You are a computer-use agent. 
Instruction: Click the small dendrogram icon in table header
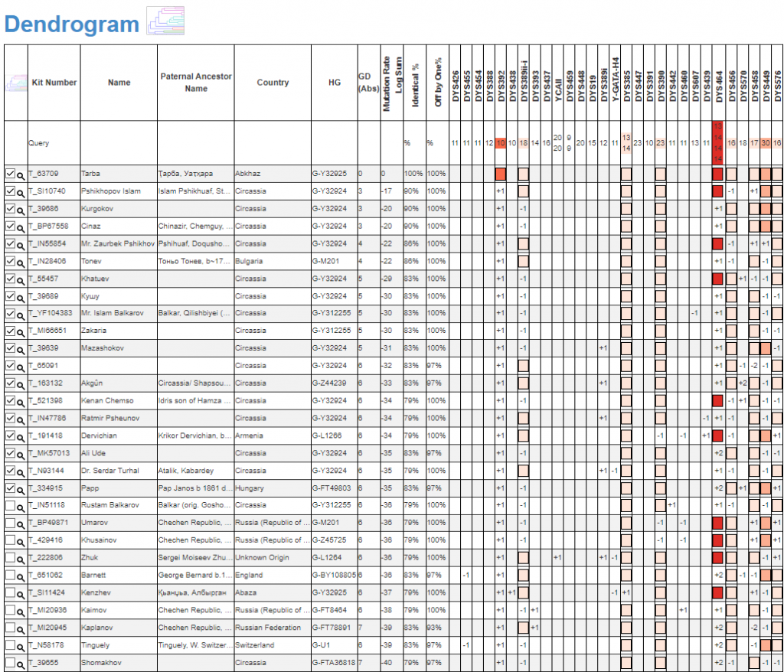coord(15,83)
